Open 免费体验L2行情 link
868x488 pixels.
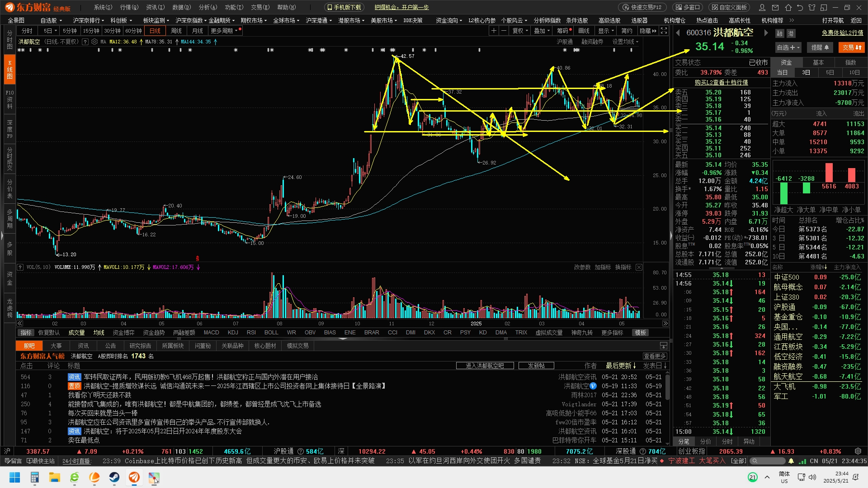(x=842, y=33)
